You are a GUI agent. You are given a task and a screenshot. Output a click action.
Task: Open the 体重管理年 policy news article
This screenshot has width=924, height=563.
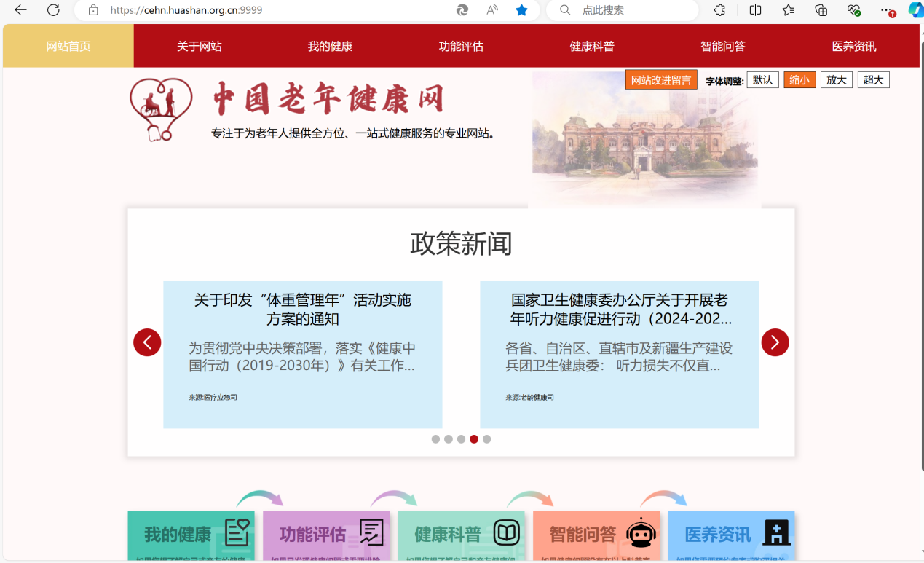click(x=302, y=309)
